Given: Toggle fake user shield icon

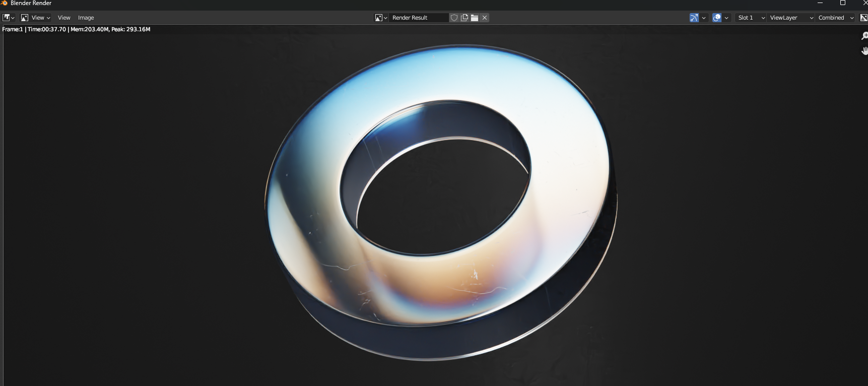Looking at the screenshot, I should coord(454,18).
